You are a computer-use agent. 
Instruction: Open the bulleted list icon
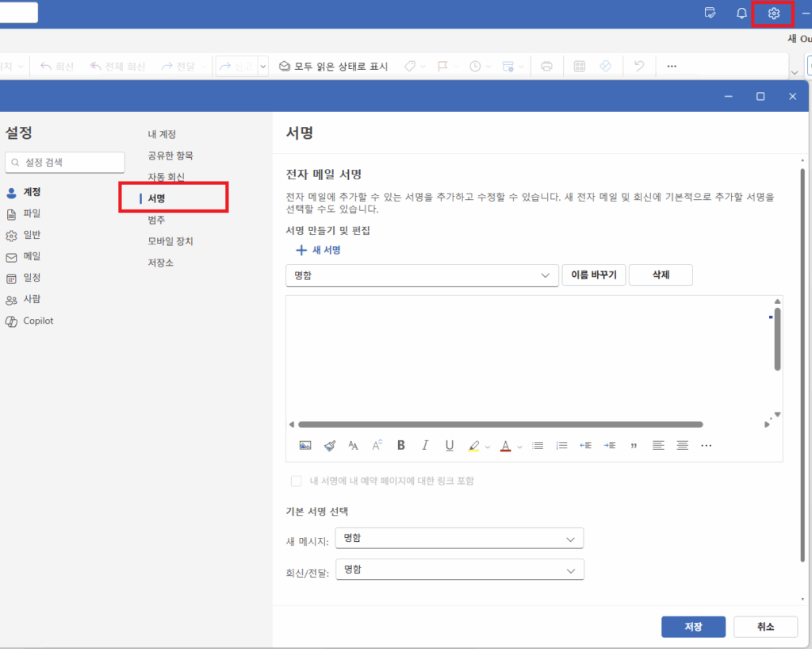point(537,445)
